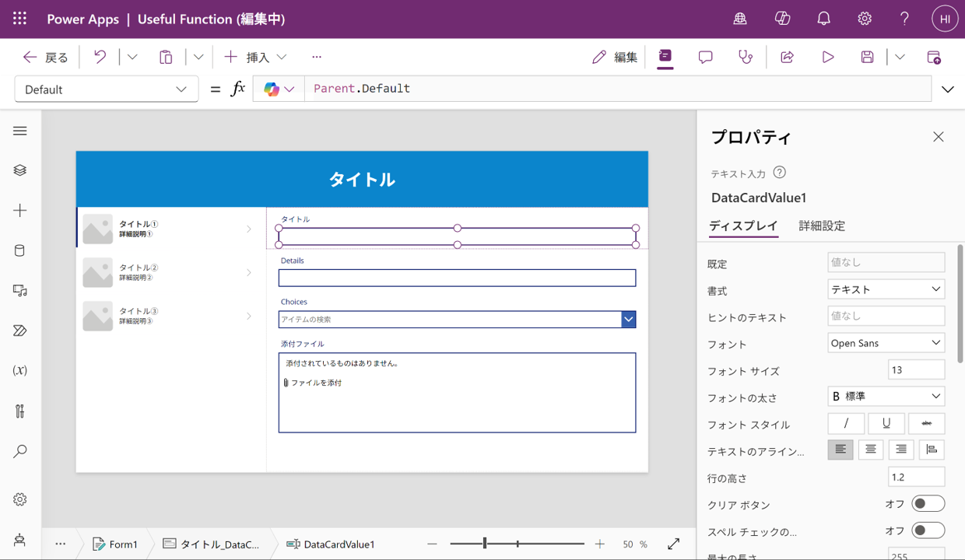Expand the undo options arrow
965x560 pixels.
(132, 57)
